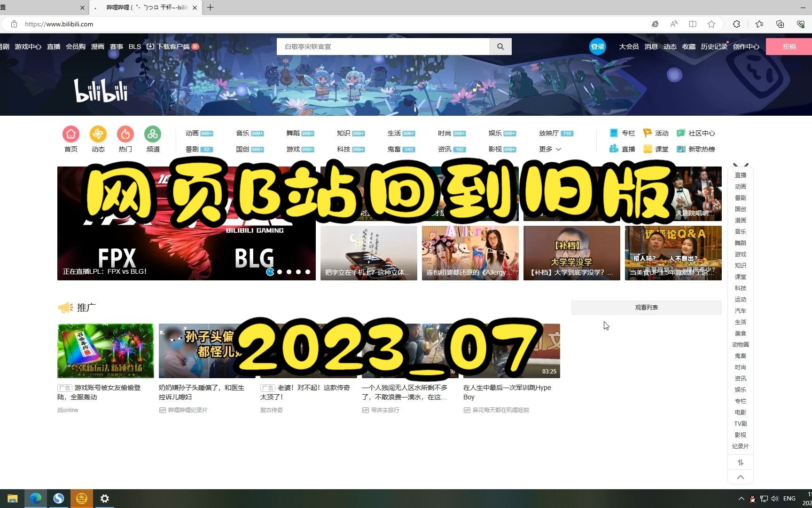This screenshot has width=812, height=508.
Task: Click the 投稿 upload button
Action: click(x=789, y=47)
